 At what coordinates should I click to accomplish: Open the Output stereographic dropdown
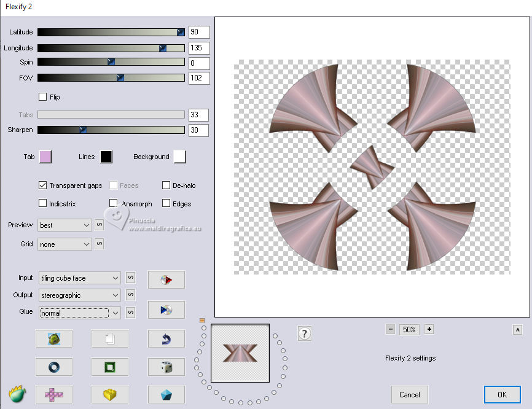(80, 295)
